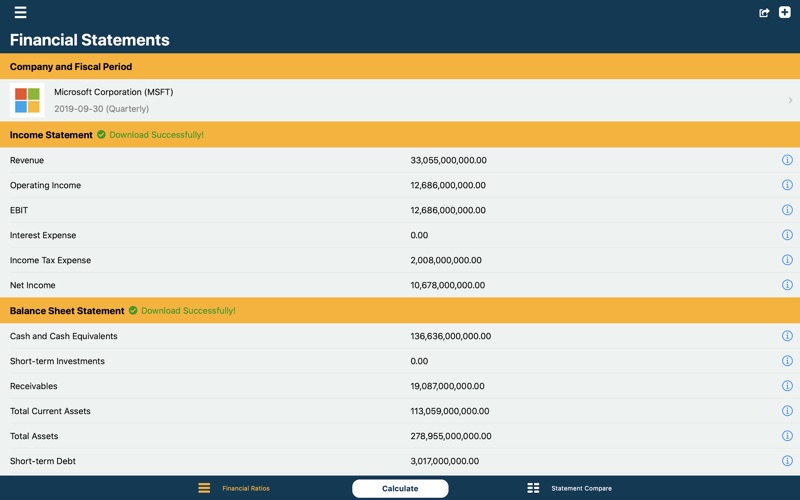Image resolution: width=800 pixels, height=500 pixels.
Task: Edit Net Income value 10,678,000,000.00
Action: click(447, 285)
